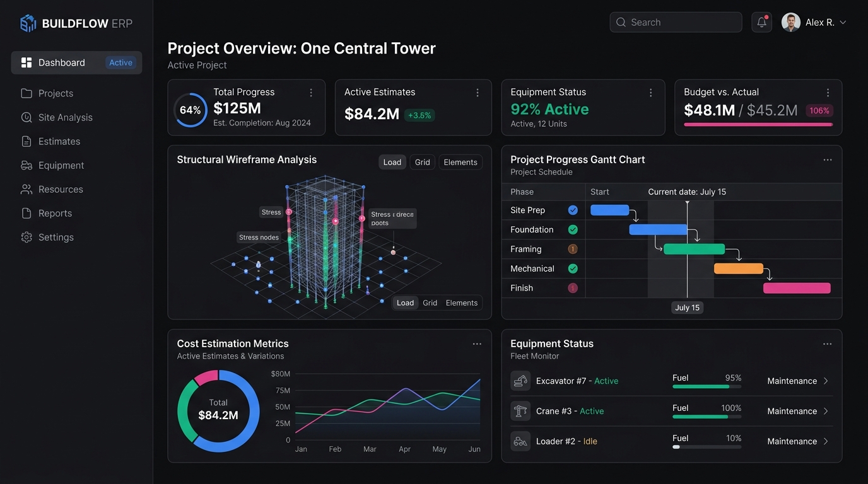This screenshot has height=484, width=868.
Task: Click the green Framing Gantt bar
Action: [x=695, y=249]
